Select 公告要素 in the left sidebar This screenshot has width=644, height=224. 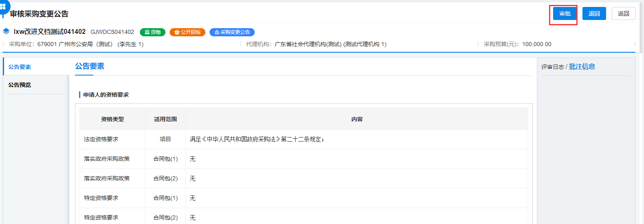(20, 67)
